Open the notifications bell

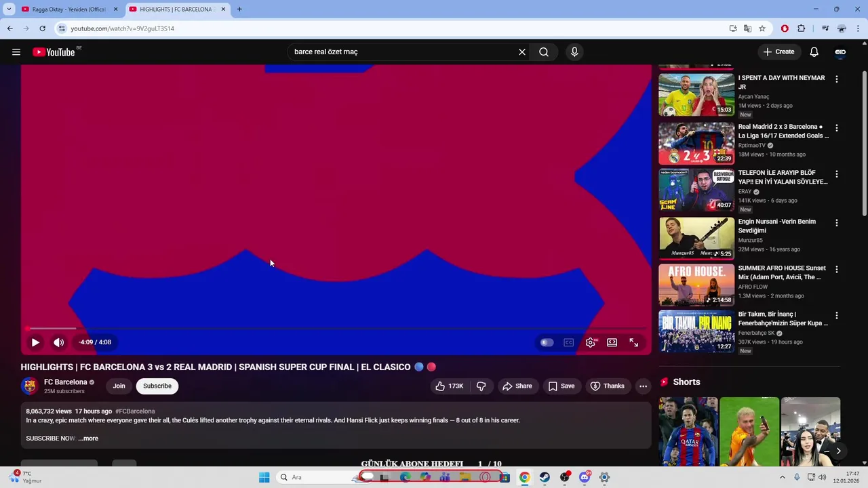(x=814, y=52)
